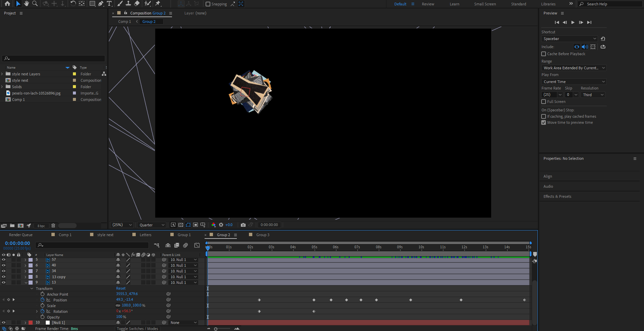Select the Rectangle shape tool

coord(92,4)
